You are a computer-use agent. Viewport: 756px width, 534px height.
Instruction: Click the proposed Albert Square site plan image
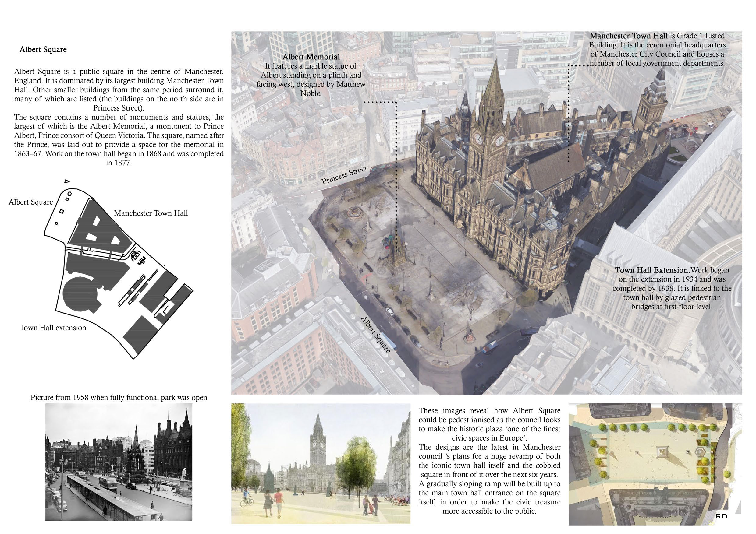(655, 464)
